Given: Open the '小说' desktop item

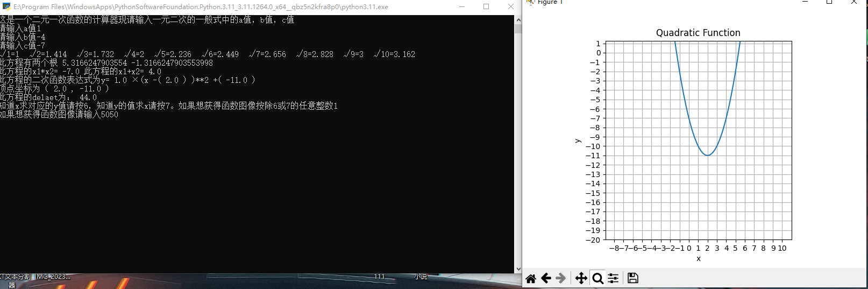Looking at the screenshot, I should [420, 277].
